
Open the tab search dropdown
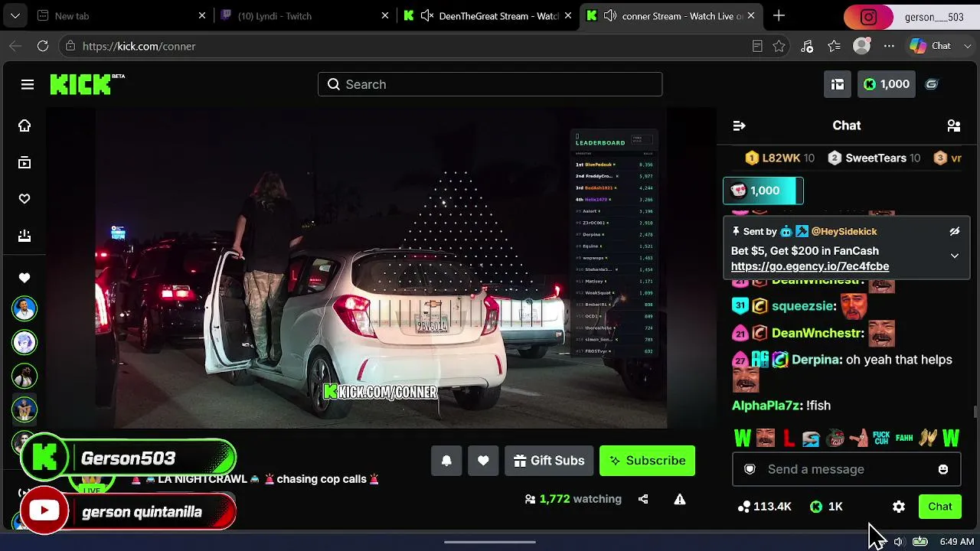coord(15,16)
